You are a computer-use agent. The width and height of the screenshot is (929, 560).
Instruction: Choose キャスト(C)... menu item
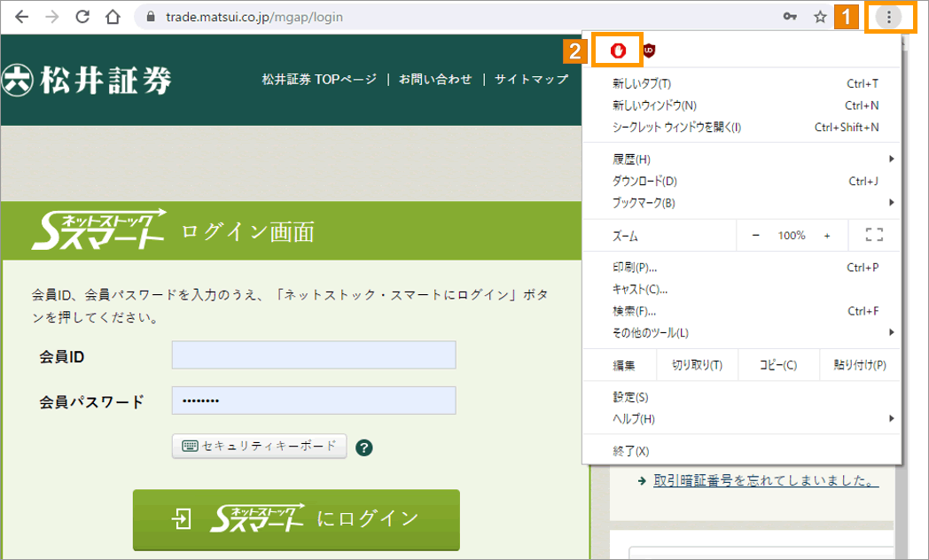pyautogui.click(x=742, y=290)
